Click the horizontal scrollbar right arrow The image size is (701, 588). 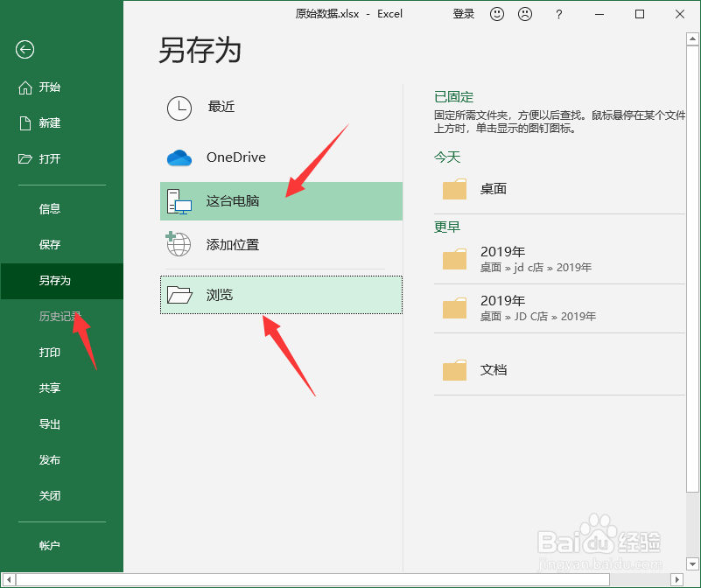(677, 580)
